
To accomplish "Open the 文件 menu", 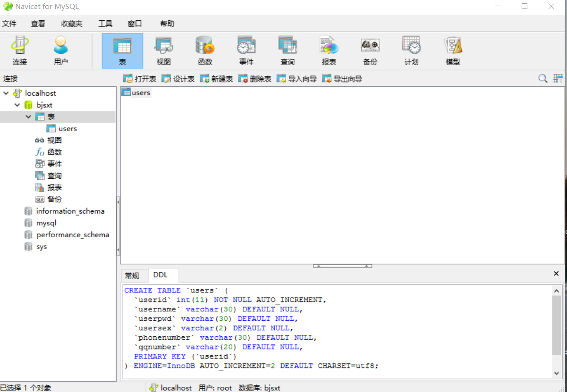I will point(9,24).
